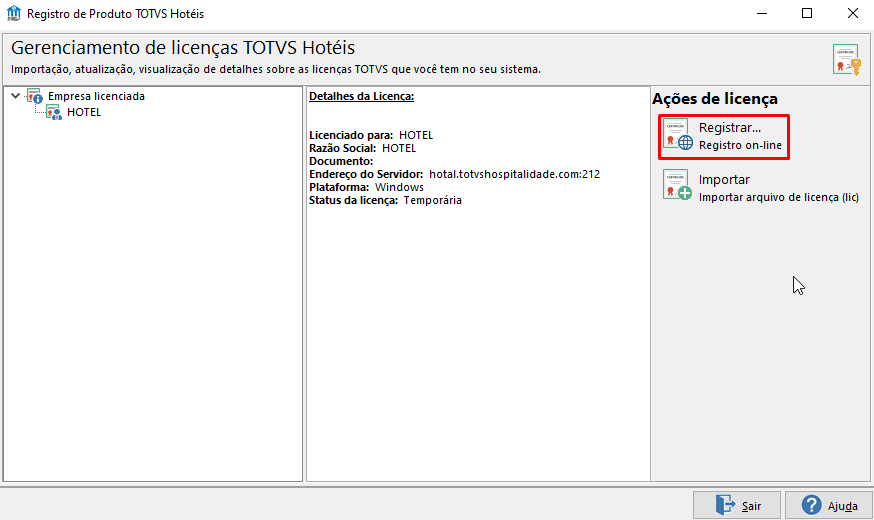
Task: Click the Registrar online registration certificate icon
Action: 678,134
